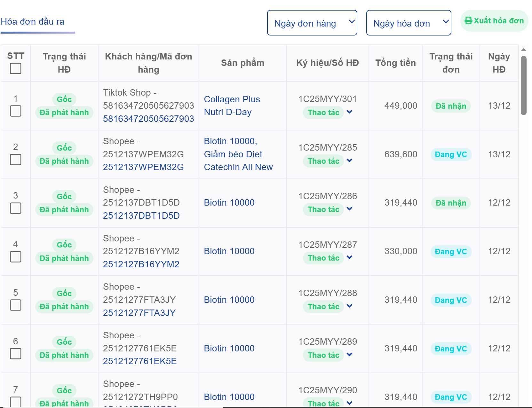Viewport: 532px width, 408px height.
Task: Open order link 581634720505627903
Action: point(148,118)
